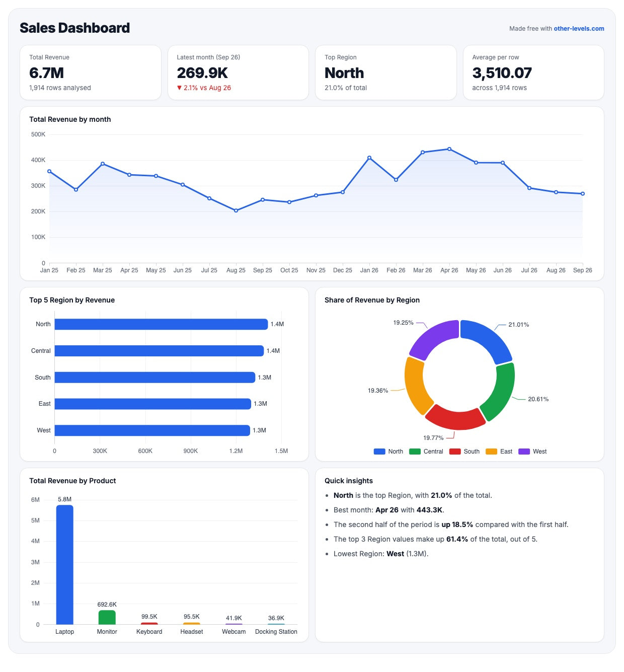Click the top 3 Region 61.4% insight
Viewport: 624px width, 672px height.
click(x=435, y=539)
